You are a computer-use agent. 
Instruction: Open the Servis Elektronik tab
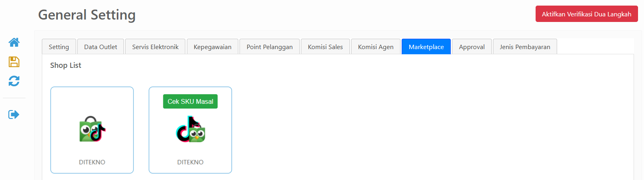point(155,47)
